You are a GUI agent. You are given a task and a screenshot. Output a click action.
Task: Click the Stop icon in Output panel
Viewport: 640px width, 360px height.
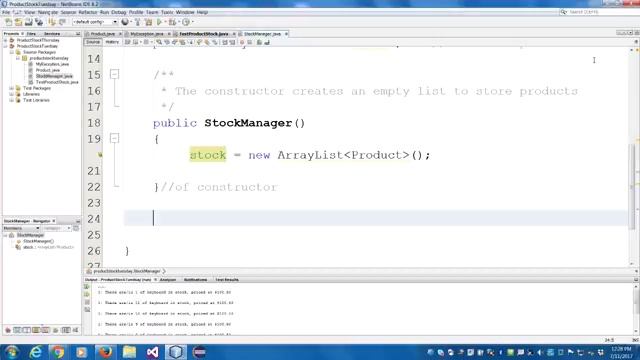pyautogui.click(x=87, y=302)
